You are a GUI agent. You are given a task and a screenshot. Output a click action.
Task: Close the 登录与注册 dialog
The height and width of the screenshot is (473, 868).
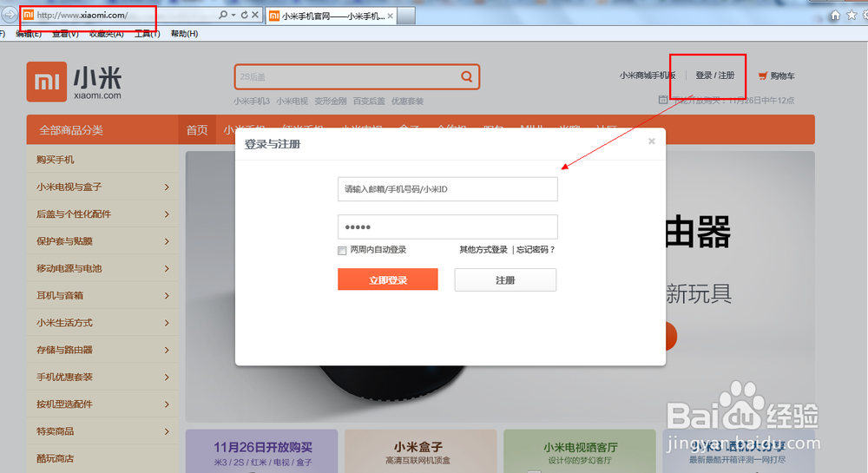pyautogui.click(x=652, y=141)
